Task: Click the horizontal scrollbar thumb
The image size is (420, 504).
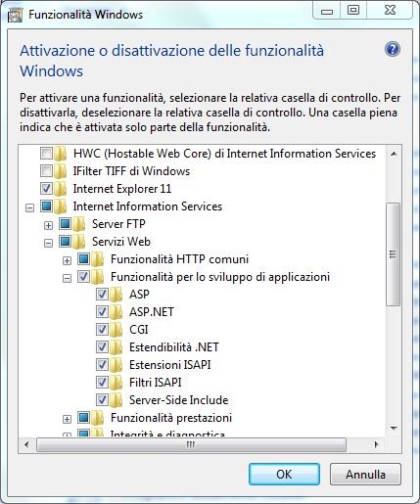Action: [x=191, y=444]
